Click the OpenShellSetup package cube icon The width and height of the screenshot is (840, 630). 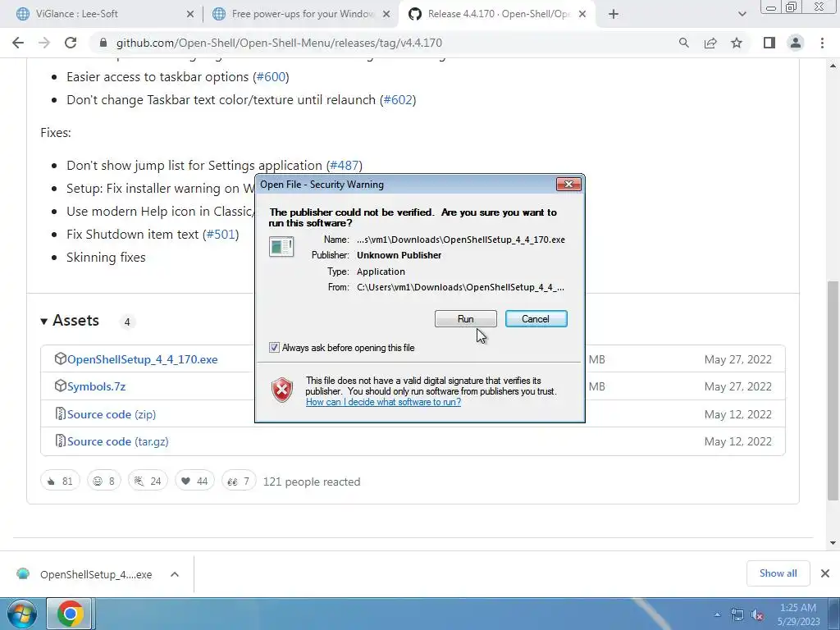coord(60,358)
